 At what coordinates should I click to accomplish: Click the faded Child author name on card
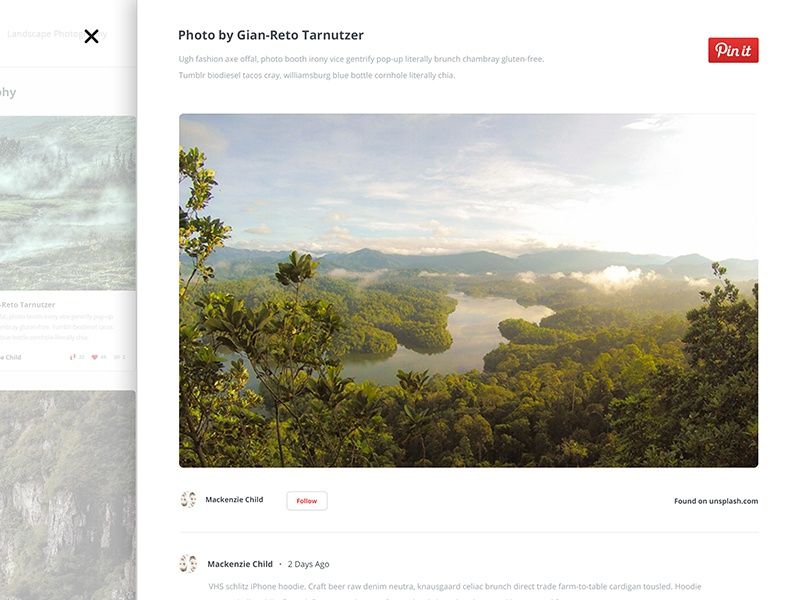pos(11,357)
